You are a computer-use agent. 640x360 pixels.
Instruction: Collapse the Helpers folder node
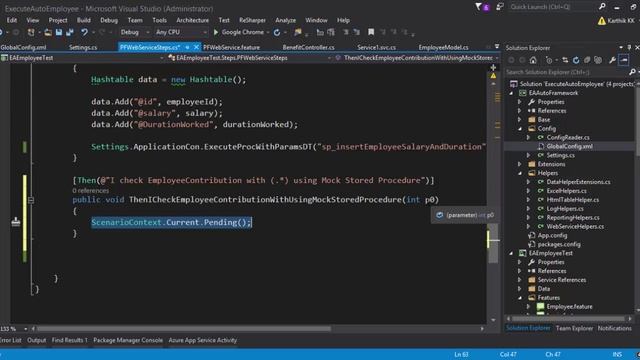(x=520, y=173)
